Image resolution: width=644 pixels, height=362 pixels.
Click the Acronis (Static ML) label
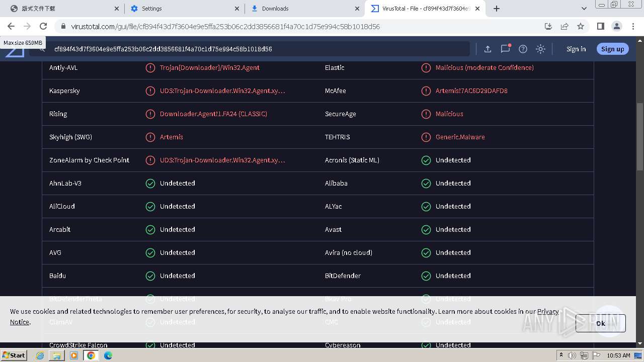(352, 160)
